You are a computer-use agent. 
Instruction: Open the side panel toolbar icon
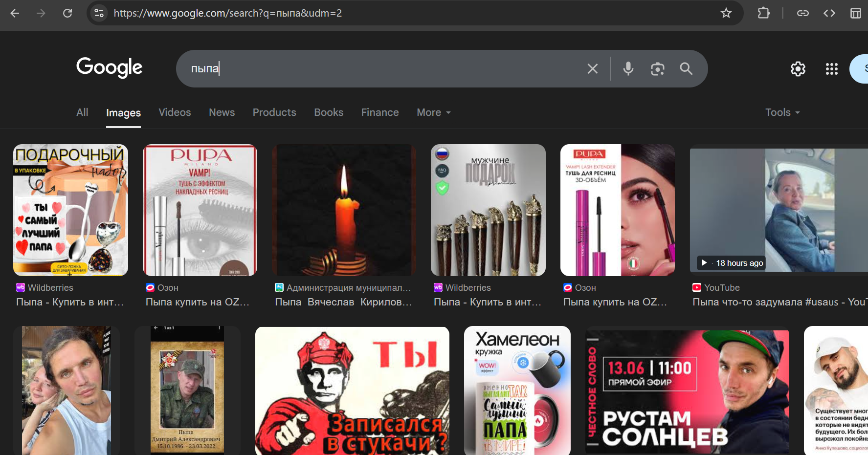point(856,13)
